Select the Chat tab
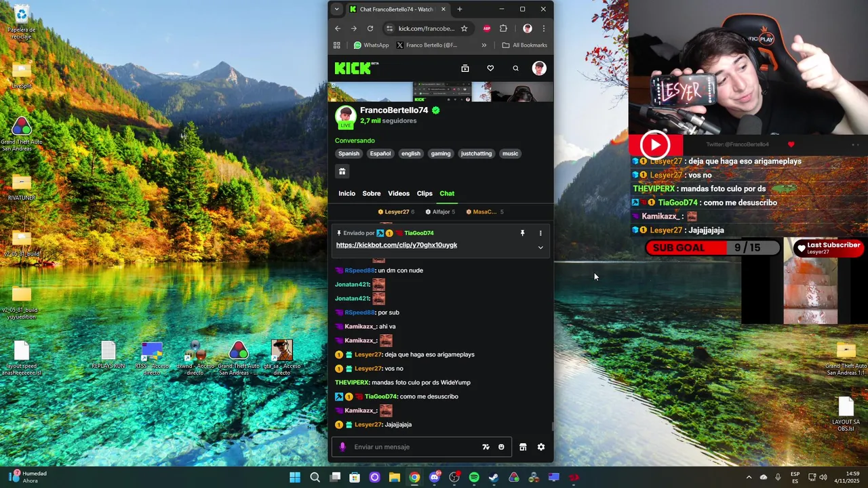This screenshot has width=868, height=488. point(447,193)
